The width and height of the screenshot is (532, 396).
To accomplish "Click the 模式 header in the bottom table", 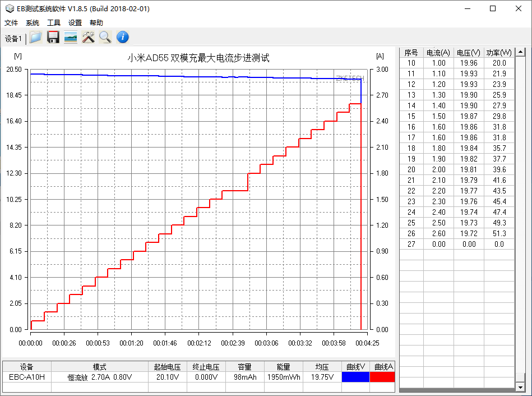I will click(x=99, y=367).
